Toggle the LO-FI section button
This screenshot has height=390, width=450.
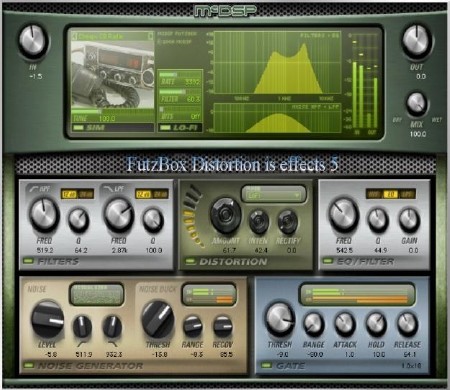[180, 127]
